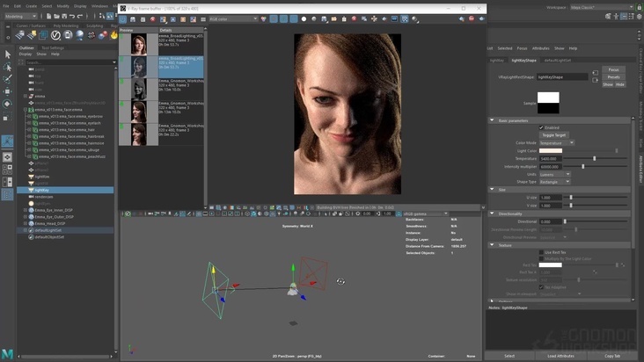Toggle the Use Rect Tex checkbox
The width and height of the screenshot is (644, 362).
[541, 252]
